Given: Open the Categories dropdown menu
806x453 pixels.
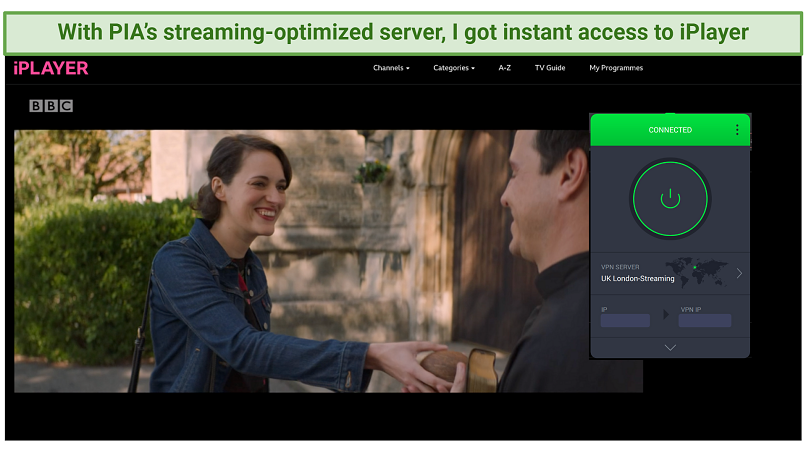Looking at the screenshot, I should [x=454, y=68].
